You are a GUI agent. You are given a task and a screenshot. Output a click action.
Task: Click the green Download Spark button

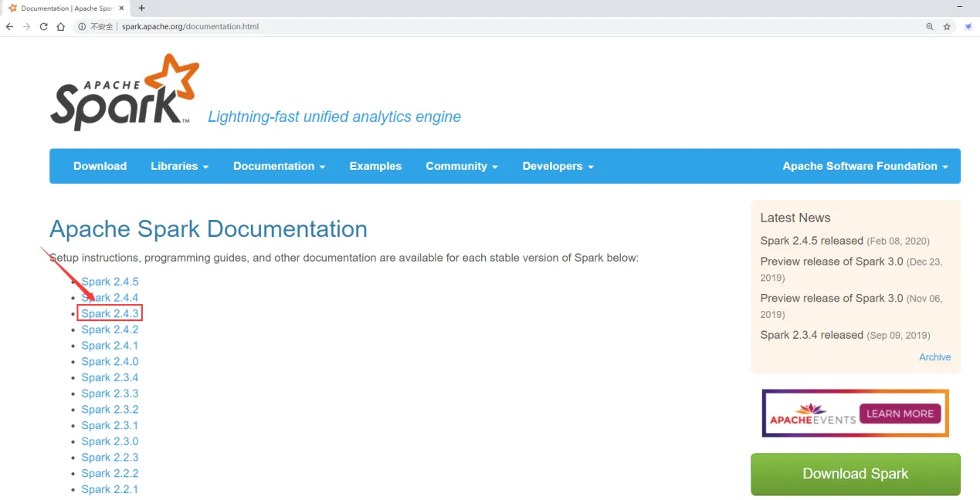[x=856, y=474]
